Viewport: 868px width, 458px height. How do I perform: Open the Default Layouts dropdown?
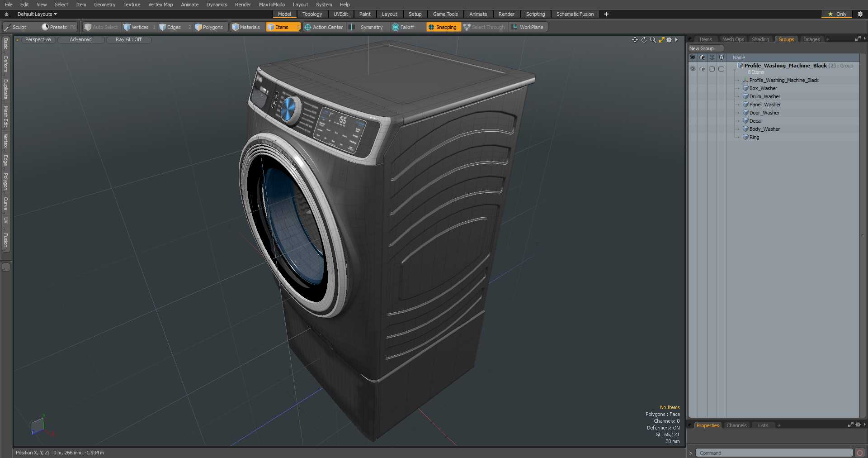coord(37,14)
